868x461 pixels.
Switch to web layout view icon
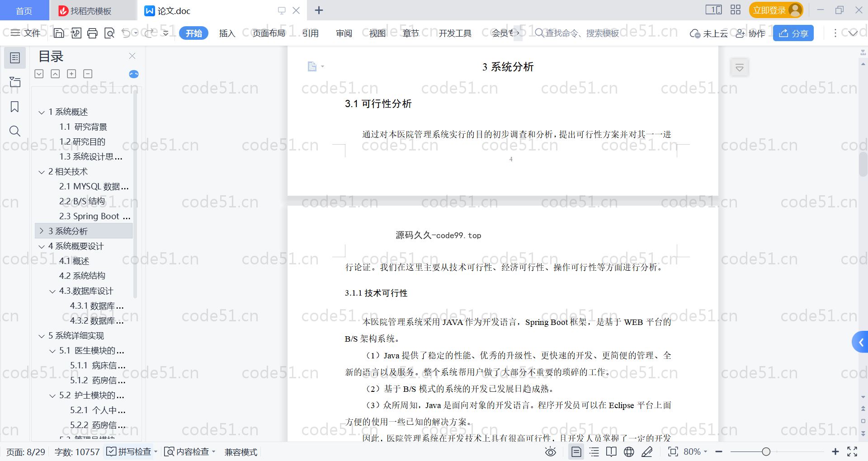click(629, 452)
